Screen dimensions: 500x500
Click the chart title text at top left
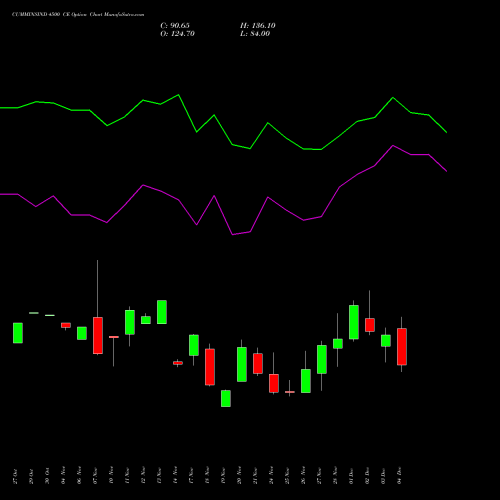coord(78,15)
